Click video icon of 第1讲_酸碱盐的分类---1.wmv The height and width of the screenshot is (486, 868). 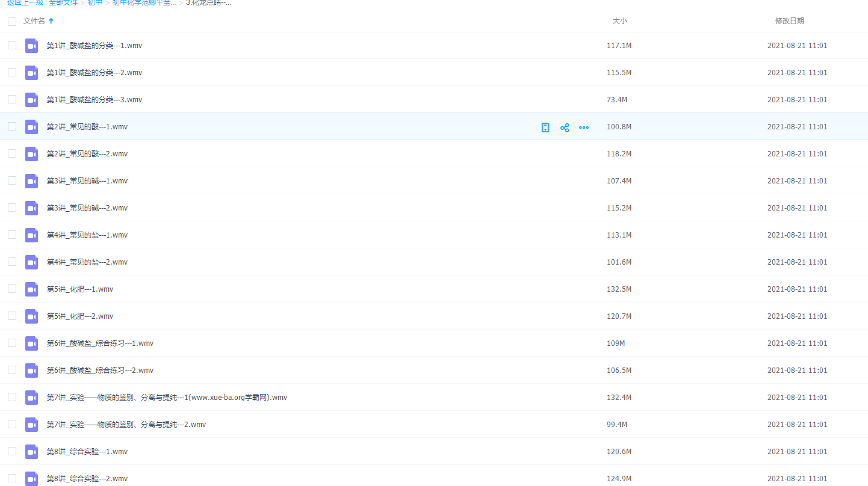click(32, 46)
